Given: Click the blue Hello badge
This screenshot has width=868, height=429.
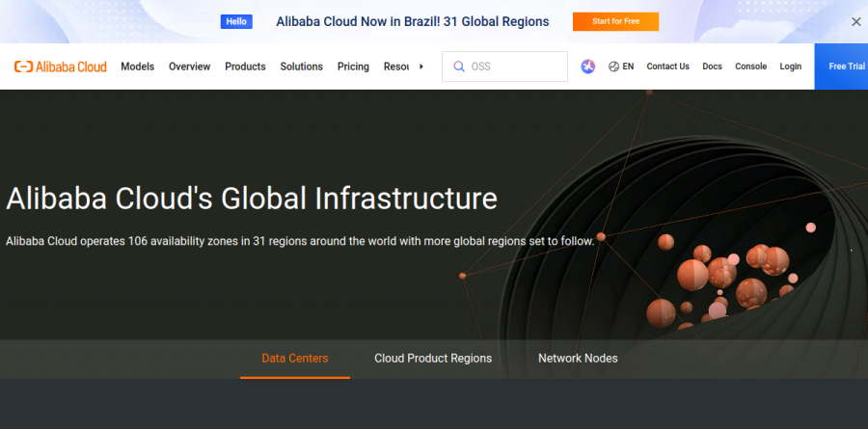Looking at the screenshot, I should click(236, 21).
